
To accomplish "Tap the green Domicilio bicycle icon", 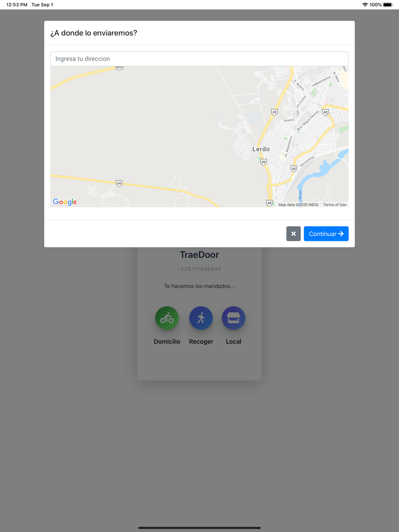I will 167,318.
